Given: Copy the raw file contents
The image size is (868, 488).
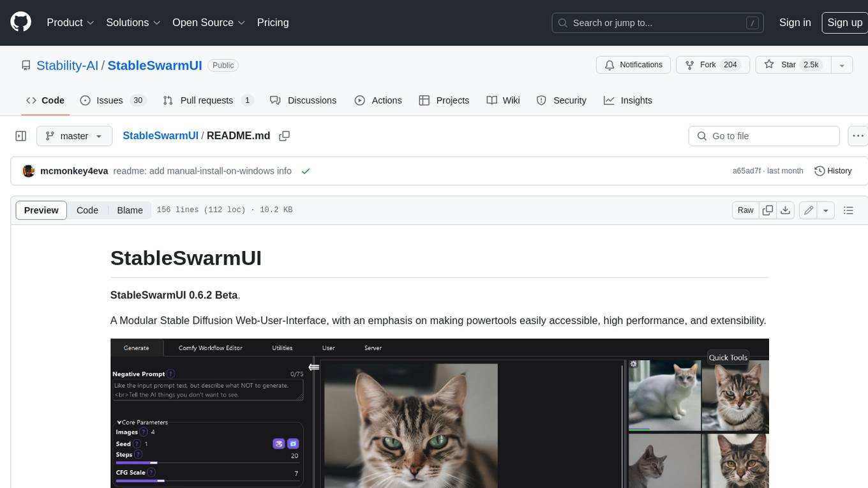Looking at the screenshot, I should click(x=768, y=210).
